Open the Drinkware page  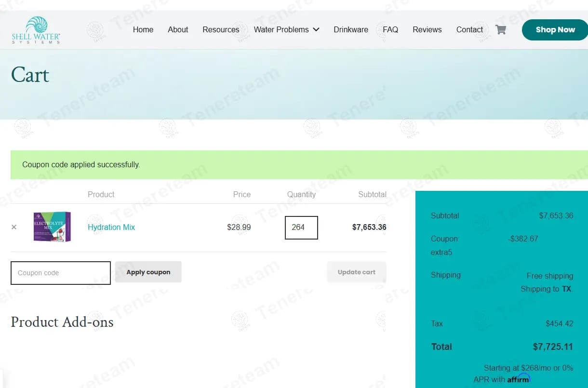click(x=351, y=29)
